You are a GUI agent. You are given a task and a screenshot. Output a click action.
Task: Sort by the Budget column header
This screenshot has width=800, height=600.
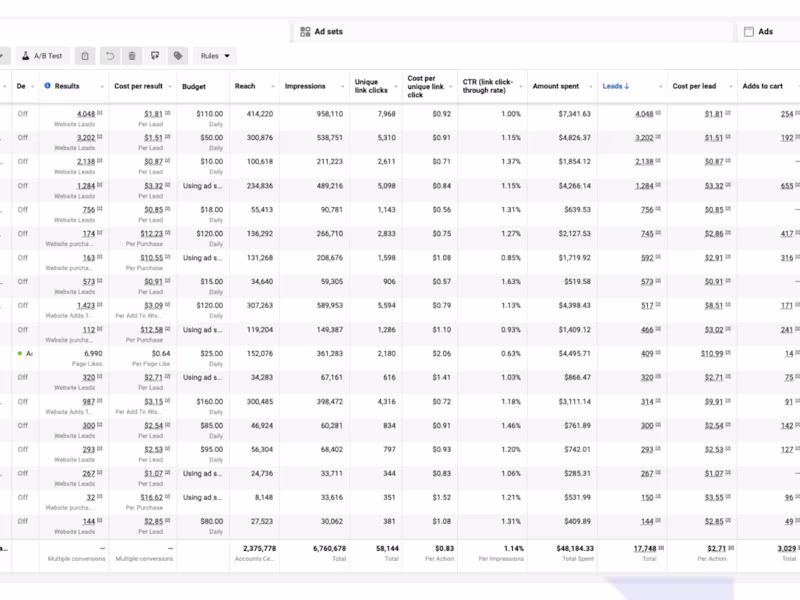[194, 86]
